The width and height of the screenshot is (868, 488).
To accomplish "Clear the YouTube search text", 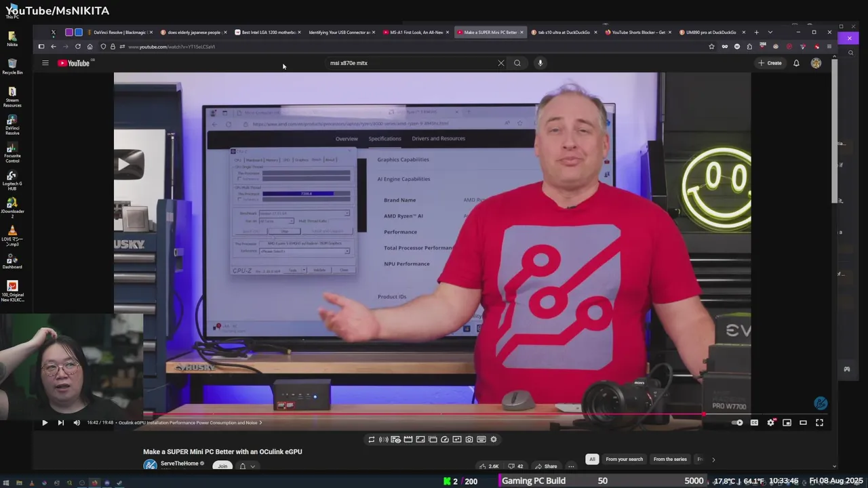I will coord(501,63).
